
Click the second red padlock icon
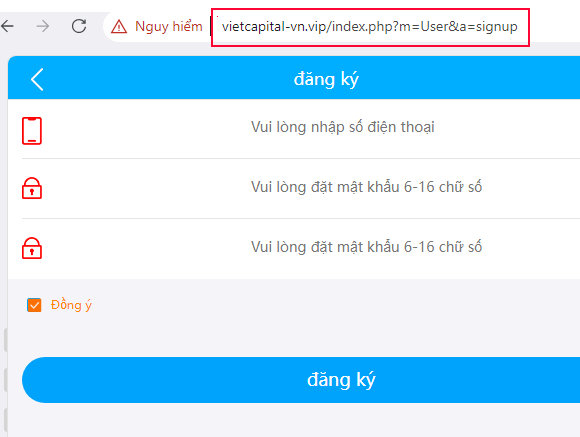pos(32,248)
